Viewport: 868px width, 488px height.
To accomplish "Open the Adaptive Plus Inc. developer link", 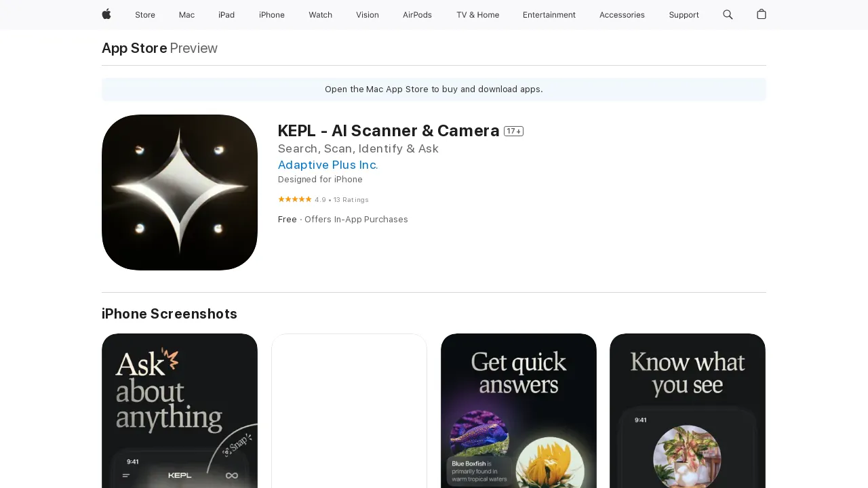I will (x=328, y=165).
